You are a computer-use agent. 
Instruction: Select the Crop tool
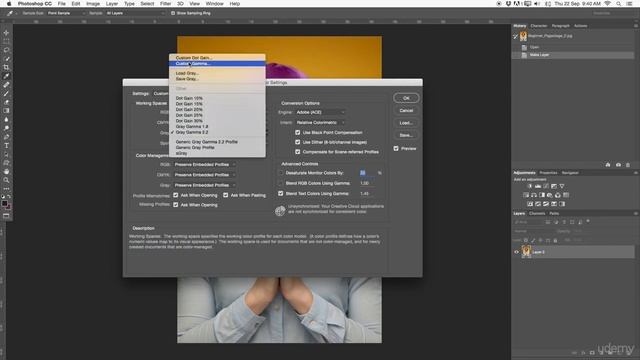[6, 67]
